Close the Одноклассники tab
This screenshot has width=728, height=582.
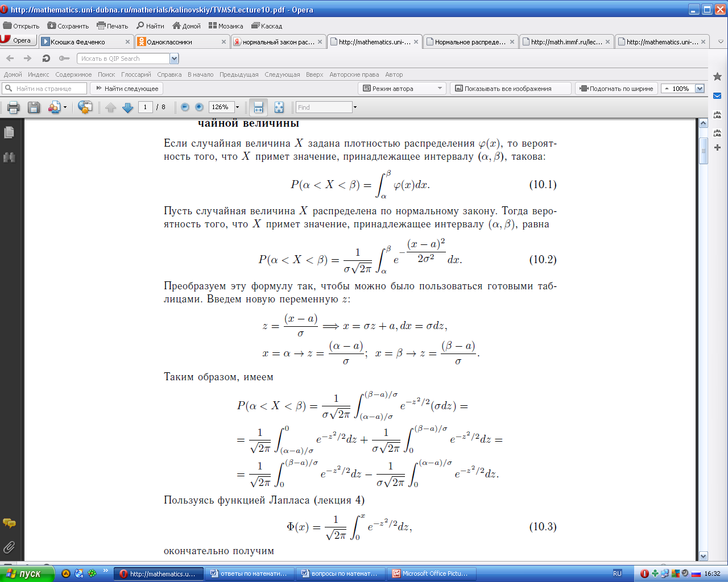point(224,41)
